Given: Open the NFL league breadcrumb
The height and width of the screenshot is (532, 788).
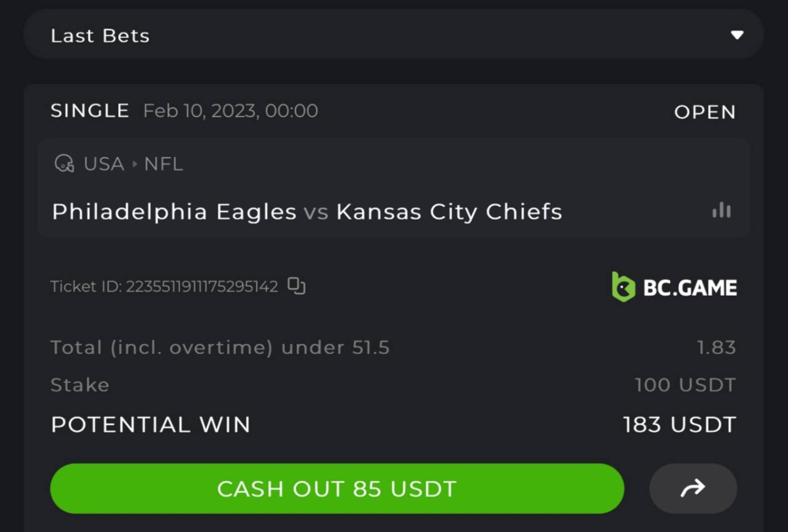Looking at the screenshot, I should tap(164, 164).
